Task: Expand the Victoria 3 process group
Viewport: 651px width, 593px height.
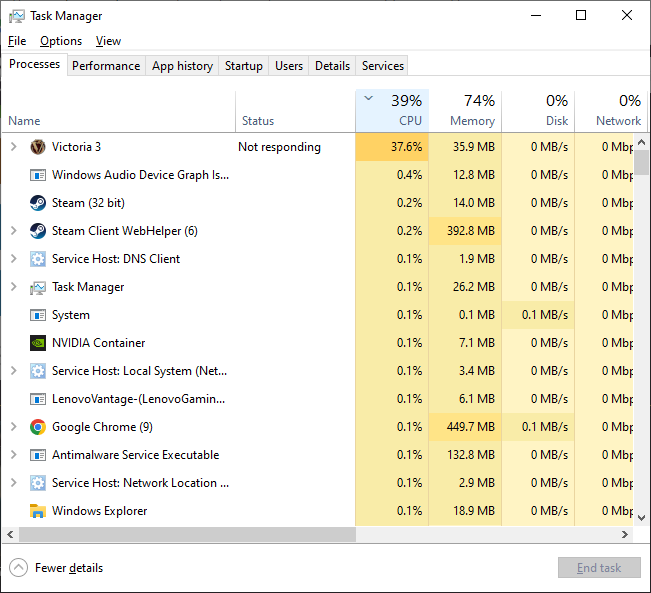Action: (x=14, y=147)
